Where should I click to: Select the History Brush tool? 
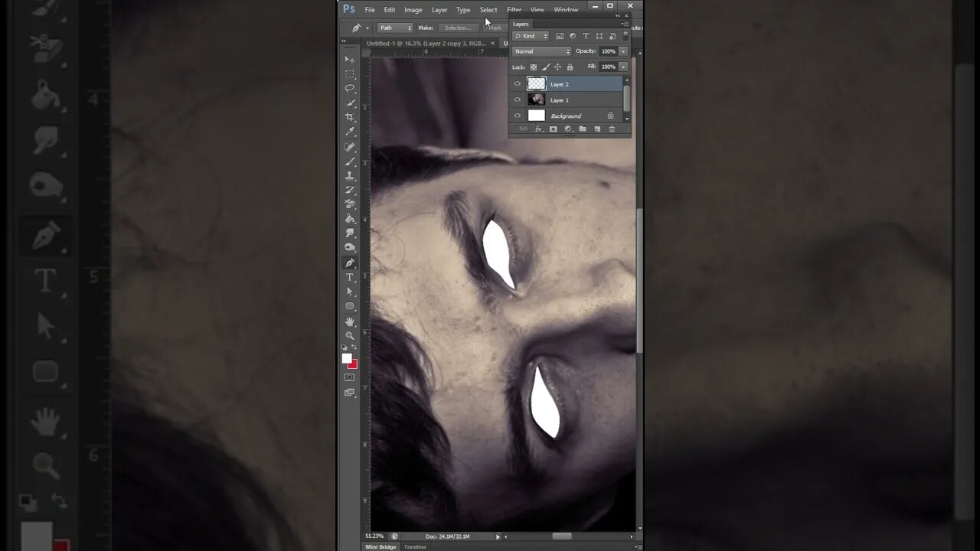pos(350,190)
